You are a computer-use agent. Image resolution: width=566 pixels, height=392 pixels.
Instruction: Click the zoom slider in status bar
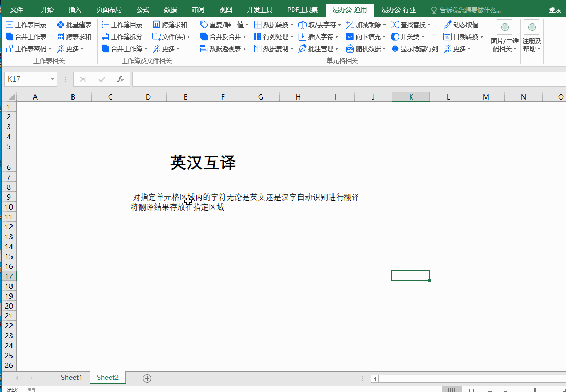click(x=535, y=390)
